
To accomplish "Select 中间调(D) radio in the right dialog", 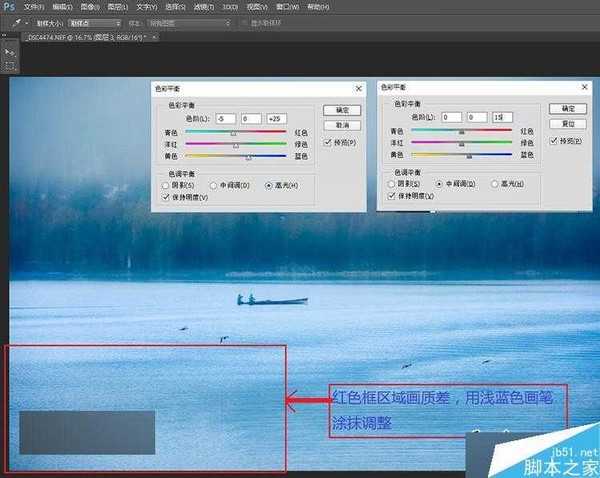I will (x=439, y=184).
